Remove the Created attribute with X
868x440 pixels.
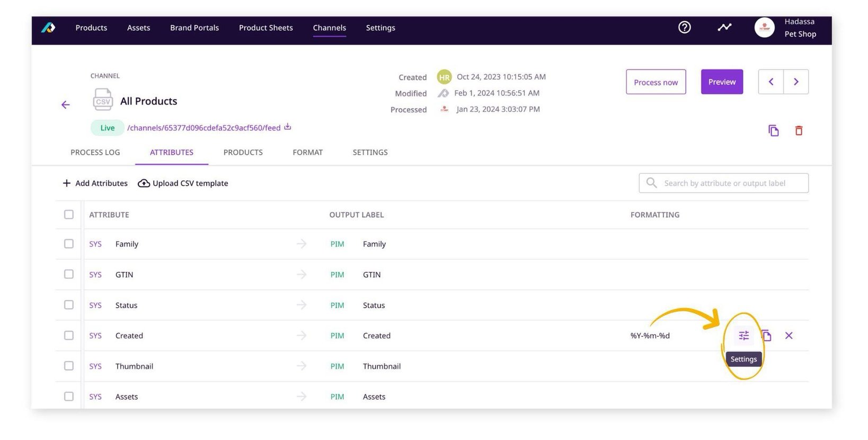(789, 336)
